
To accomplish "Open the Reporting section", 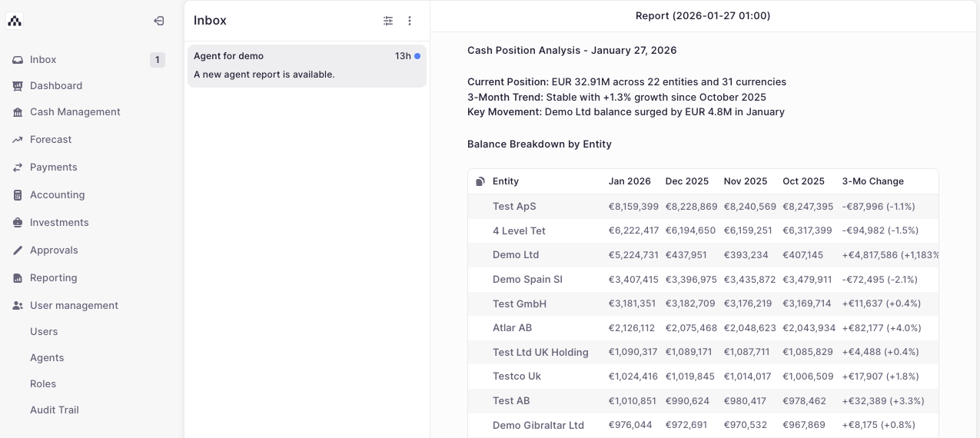I will click(53, 278).
